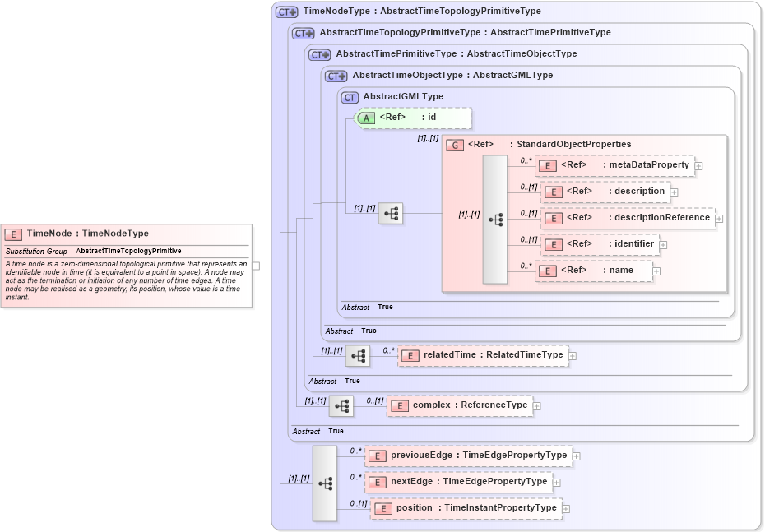Screen dimensions: 765x532
Task: Click the CT icon next to AbstractTimeTopologyPrimitiveType
Action: click(303, 34)
